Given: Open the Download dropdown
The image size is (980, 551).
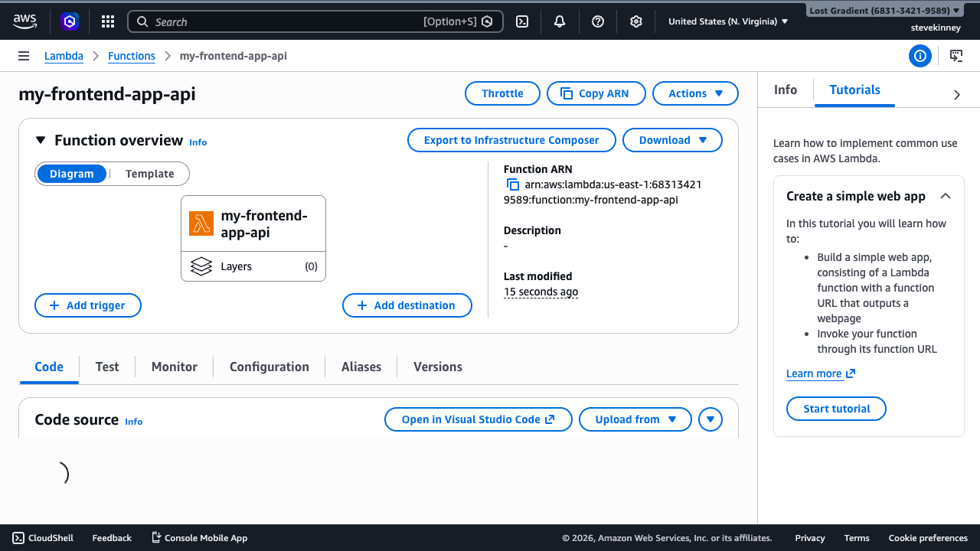Looking at the screenshot, I should point(672,140).
